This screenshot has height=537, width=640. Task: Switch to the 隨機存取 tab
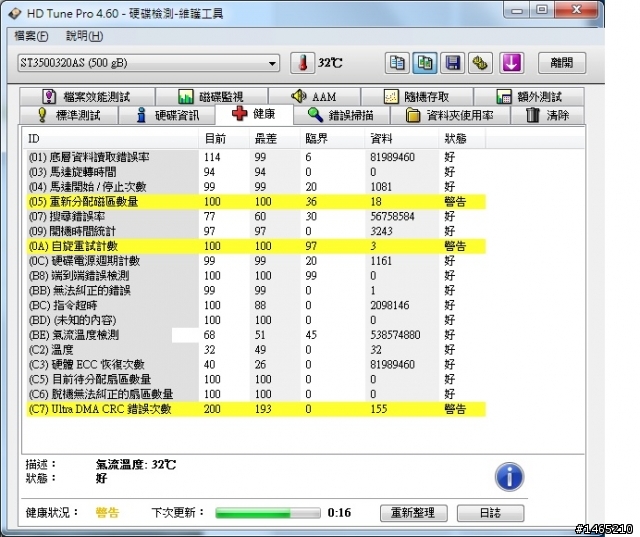417,97
